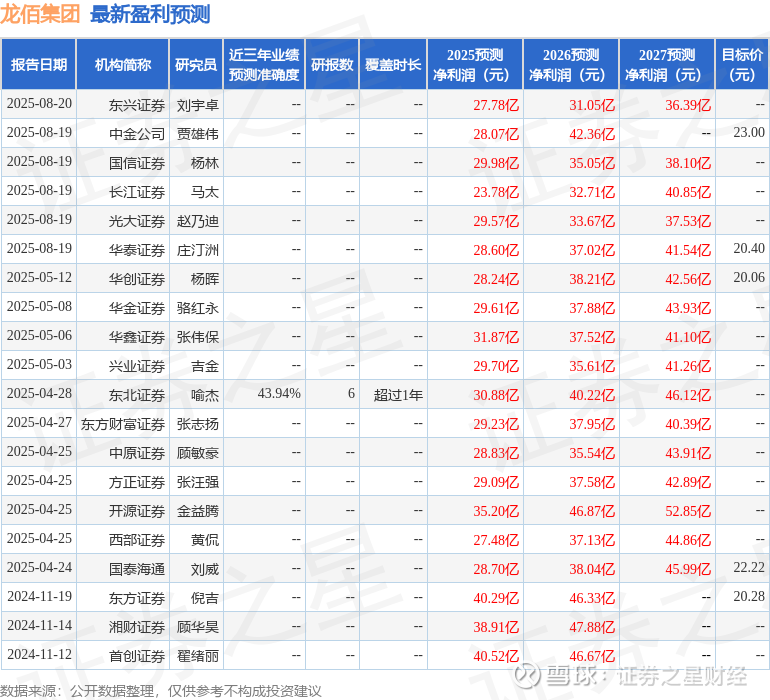This screenshot has width=770, height=700.
Task: Select the 31.87亿 profit value
Action: 496,337
